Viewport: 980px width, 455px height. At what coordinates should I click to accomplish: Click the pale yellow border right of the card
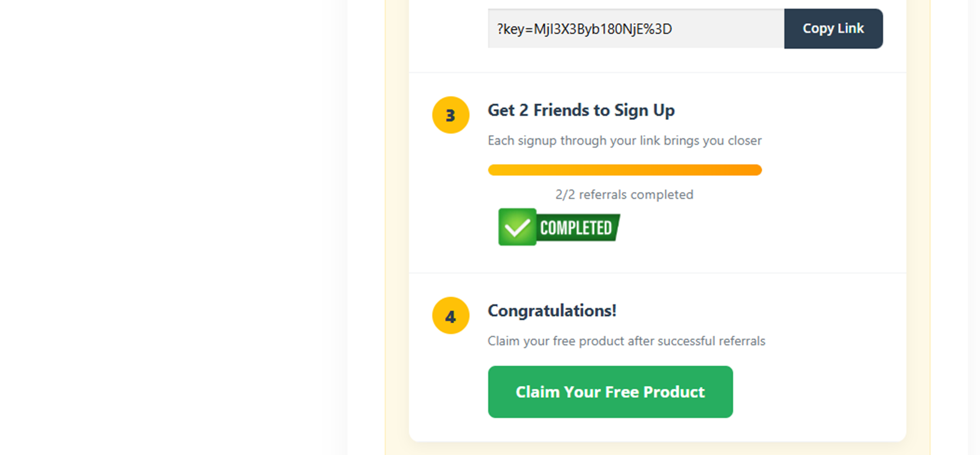coord(918,217)
